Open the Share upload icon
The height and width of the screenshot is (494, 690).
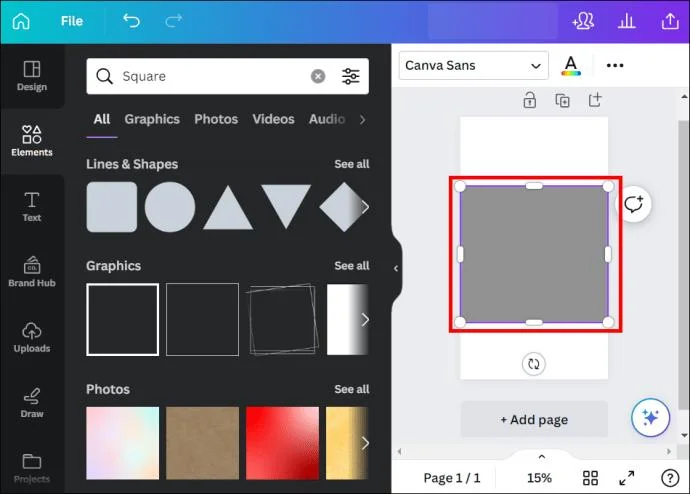pos(670,21)
